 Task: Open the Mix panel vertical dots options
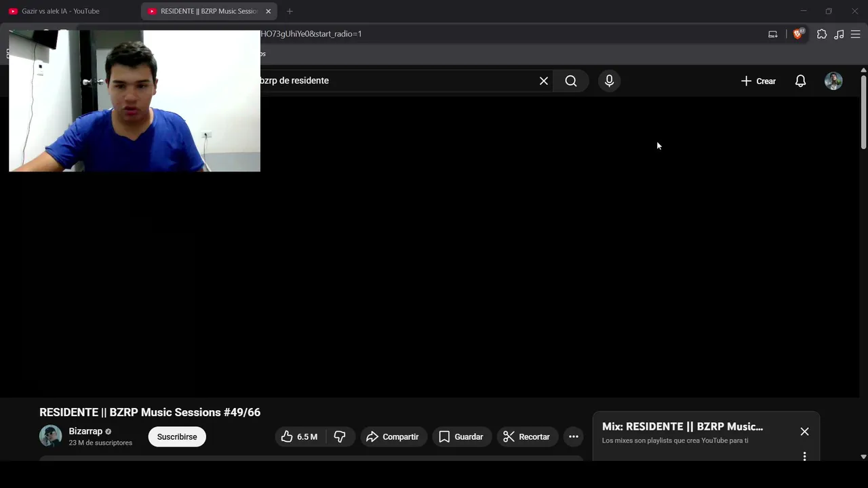(804, 456)
